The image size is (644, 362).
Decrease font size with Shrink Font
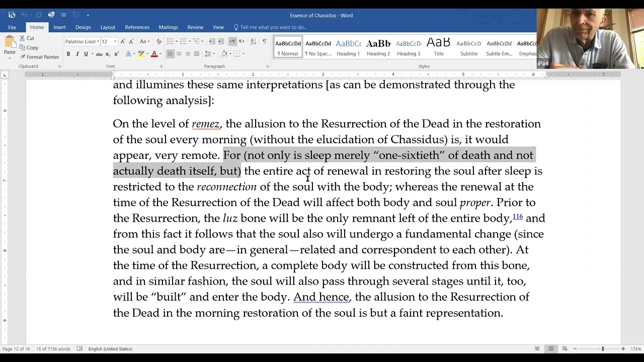point(131,41)
